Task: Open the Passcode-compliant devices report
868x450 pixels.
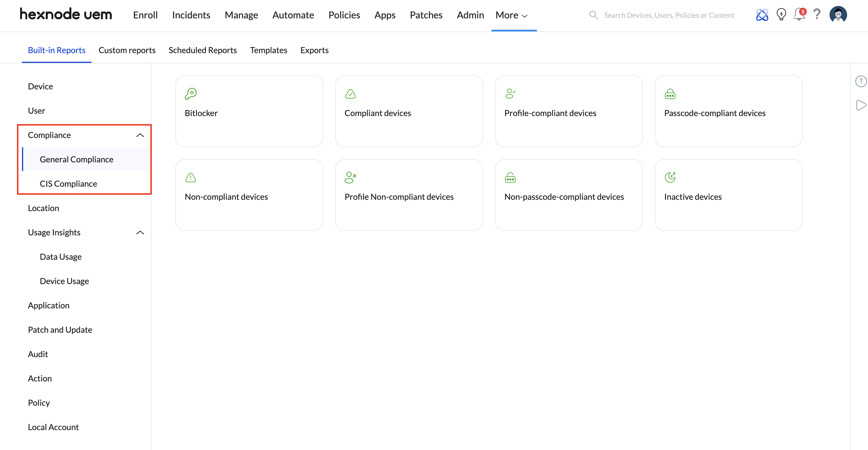Action: pyautogui.click(x=728, y=111)
